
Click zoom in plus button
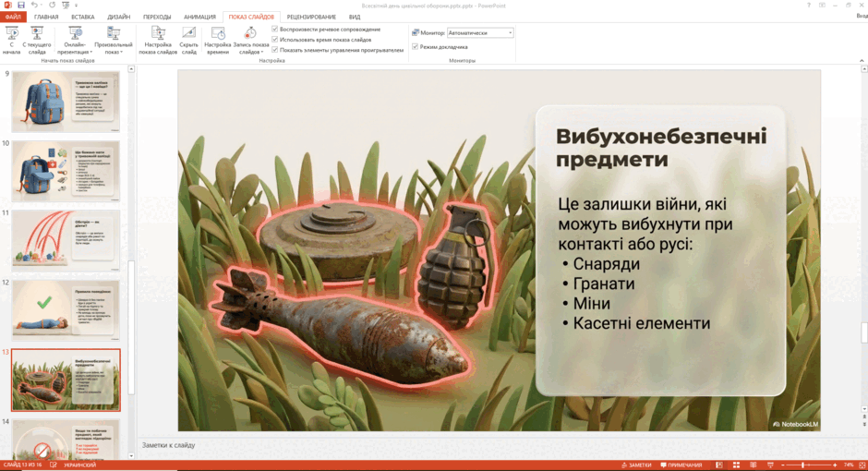835,465
